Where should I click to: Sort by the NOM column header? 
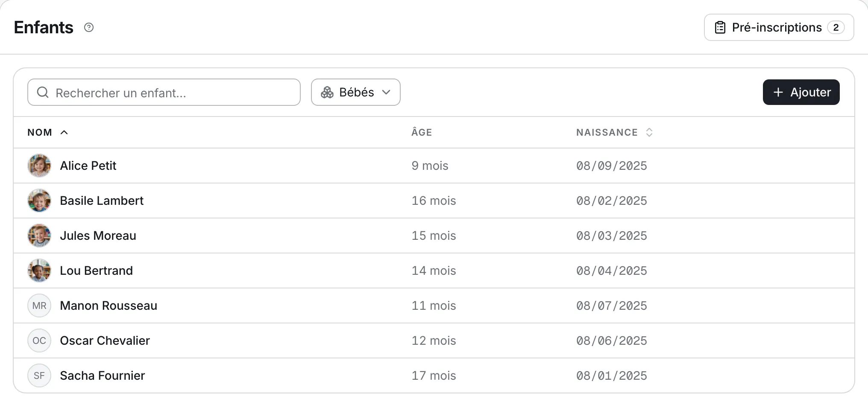pyautogui.click(x=47, y=132)
